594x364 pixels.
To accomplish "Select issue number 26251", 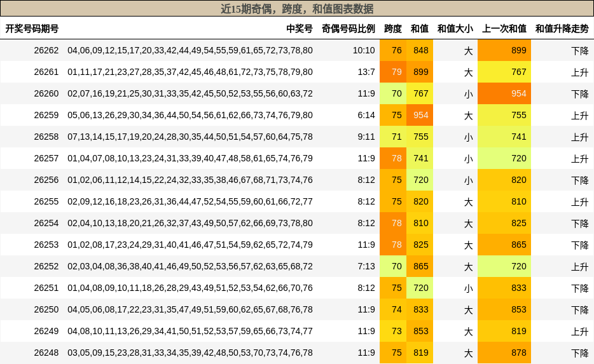I will click(46, 288).
